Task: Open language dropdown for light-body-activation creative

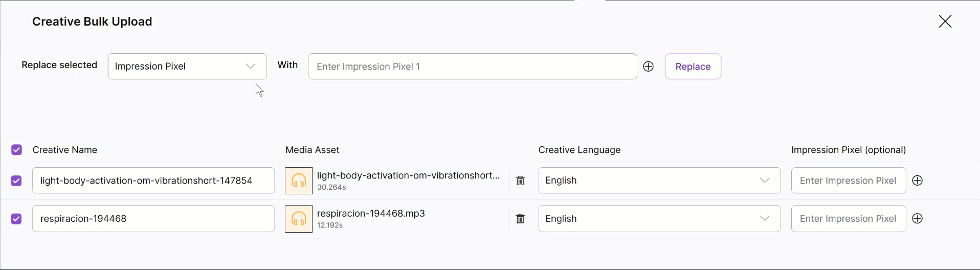Action: click(659, 181)
